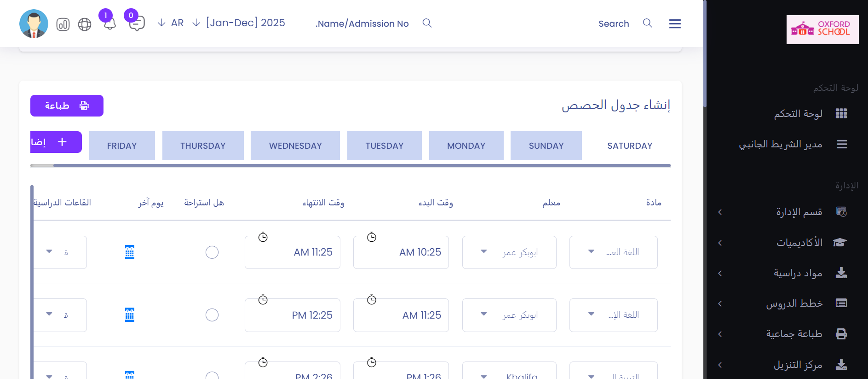Toggle the hamburger sidebar menu icon
Screen dimensions: 868x379
coord(675,23)
